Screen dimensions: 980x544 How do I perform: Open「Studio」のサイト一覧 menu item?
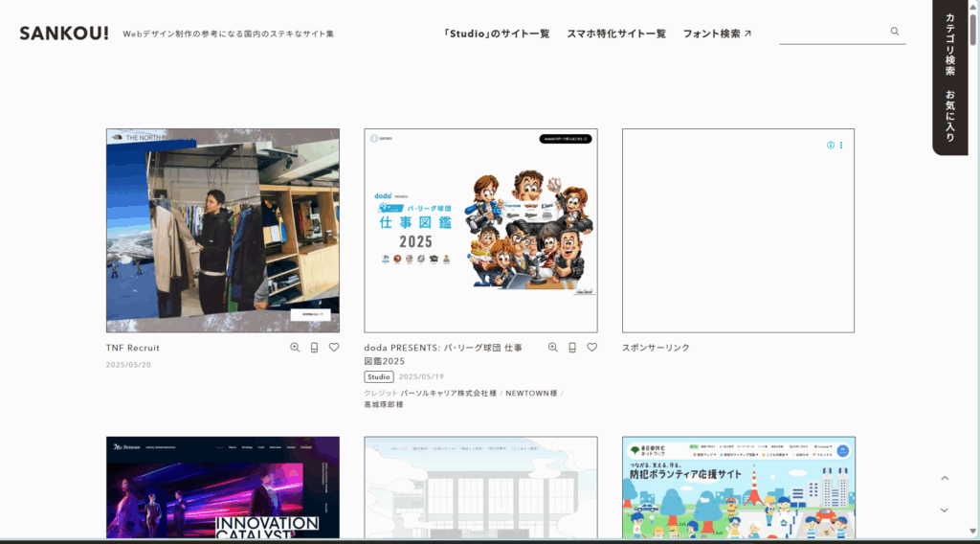(x=497, y=34)
